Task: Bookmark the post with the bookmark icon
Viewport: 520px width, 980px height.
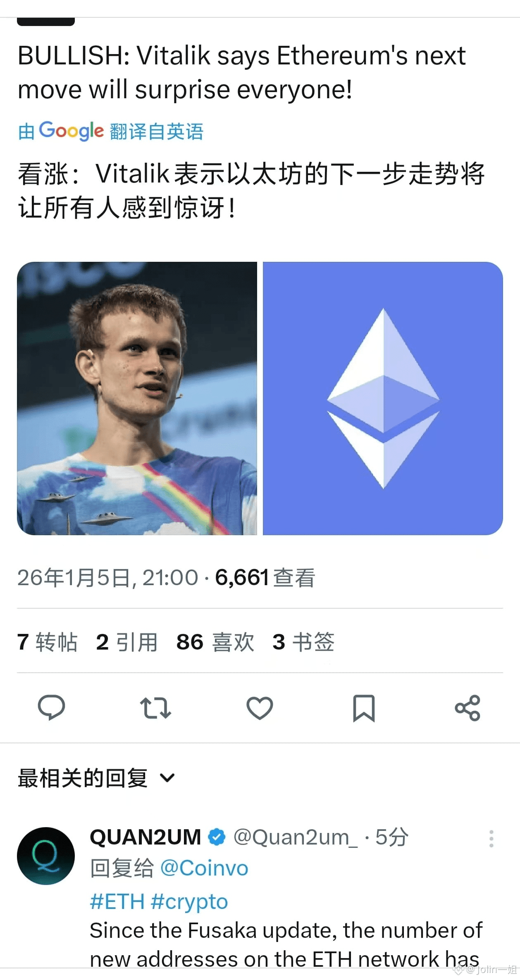Action: pos(364,708)
